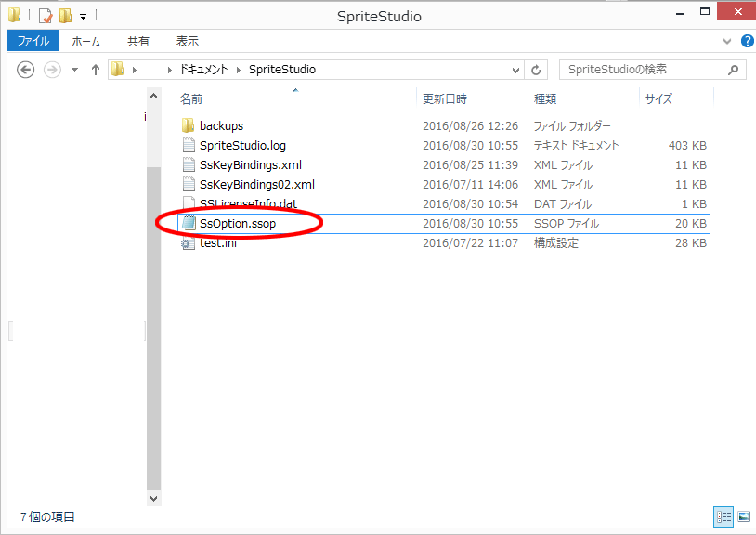
Task: Open the Help question mark icon
Action: point(748,41)
